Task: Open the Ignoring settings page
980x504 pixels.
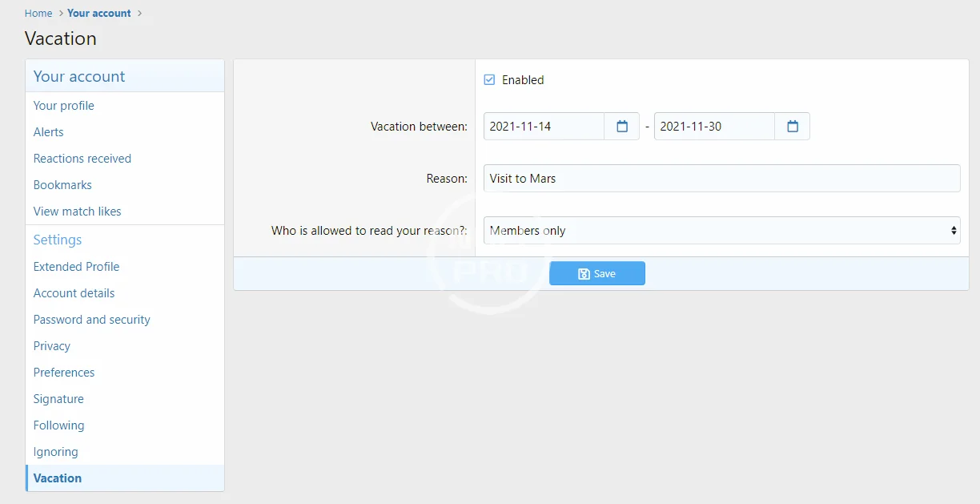Action: coord(56,452)
